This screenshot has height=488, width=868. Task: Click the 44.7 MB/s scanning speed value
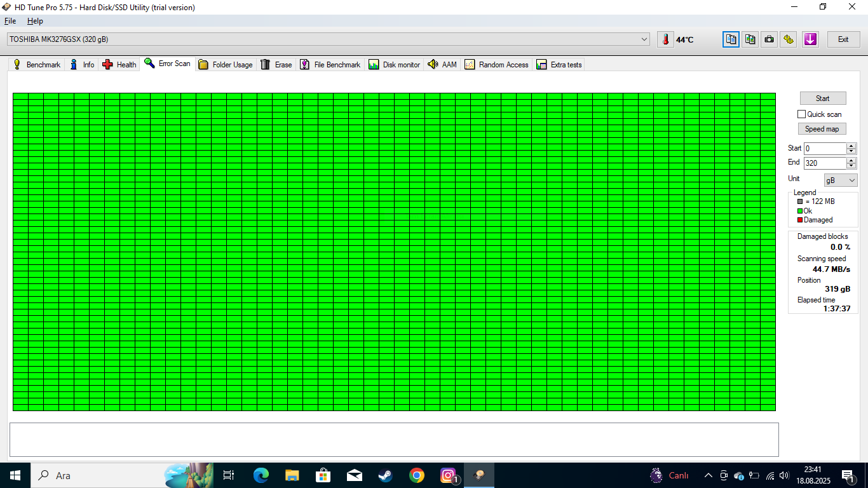pyautogui.click(x=831, y=269)
